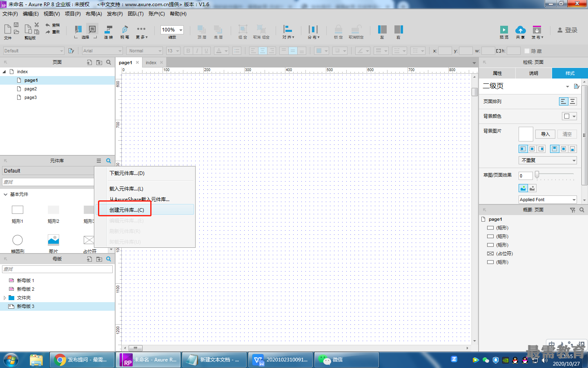Open the Help (帮助) menu
Image resolution: width=588 pixels, height=368 pixels.
[178, 14]
